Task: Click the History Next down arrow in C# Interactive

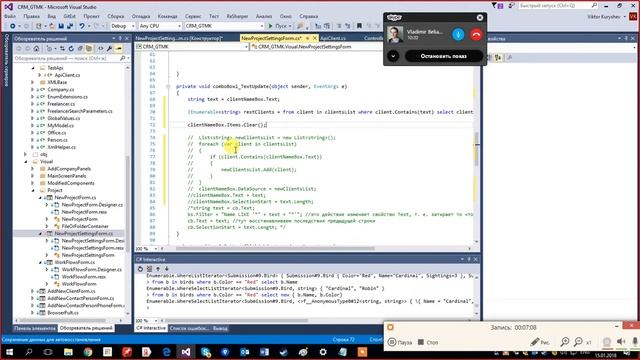Action: coord(167,269)
